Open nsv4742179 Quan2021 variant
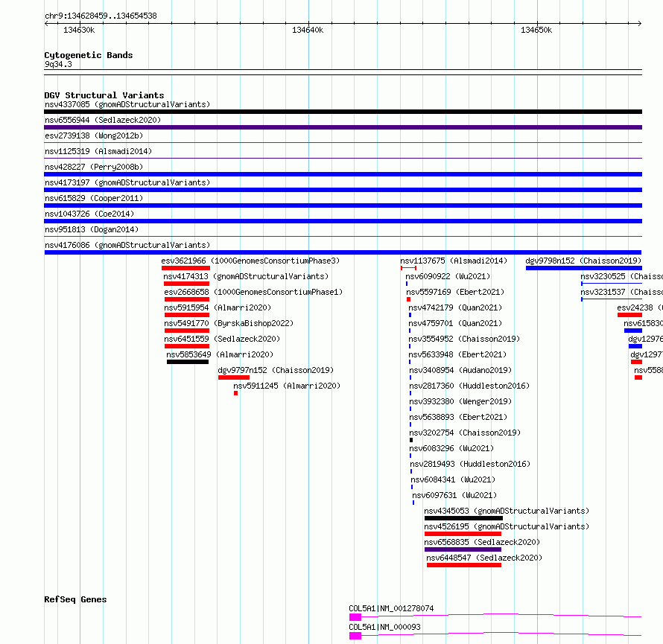663x644 pixels. point(455,307)
